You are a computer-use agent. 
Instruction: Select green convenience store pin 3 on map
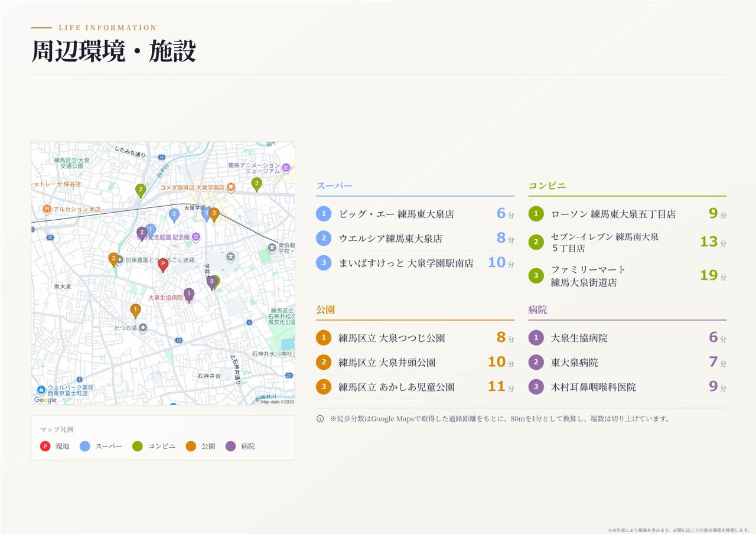click(x=256, y=184)
